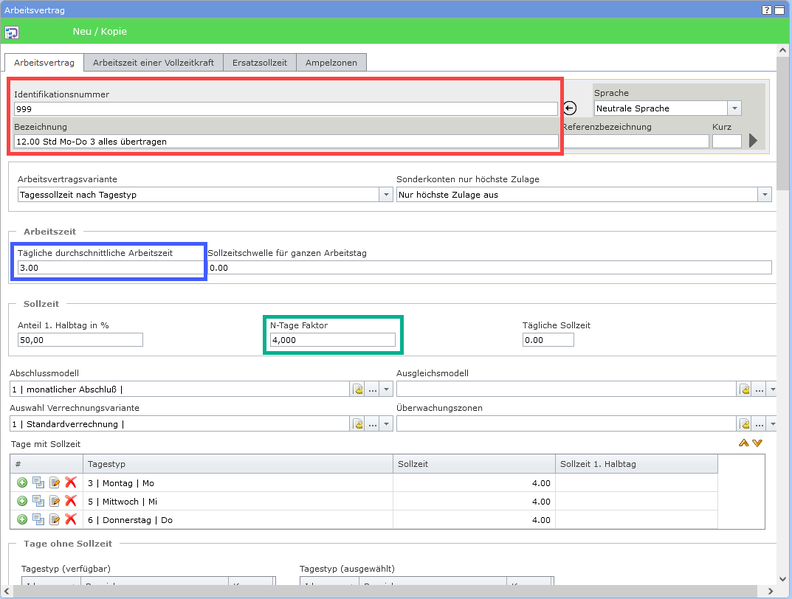Viewport: 792px width, 599px height.
Task: Click the help question mark icon
Action: [766, 8]
